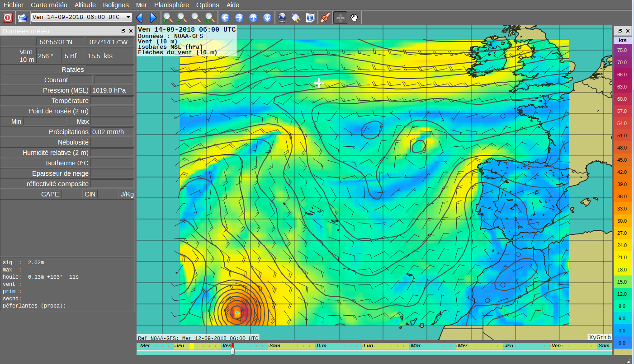Launch animation with the rocket icon
Image resolution: width=634 pixels, height=364 pixels.
pyautogui.click(x=325, y=18)
